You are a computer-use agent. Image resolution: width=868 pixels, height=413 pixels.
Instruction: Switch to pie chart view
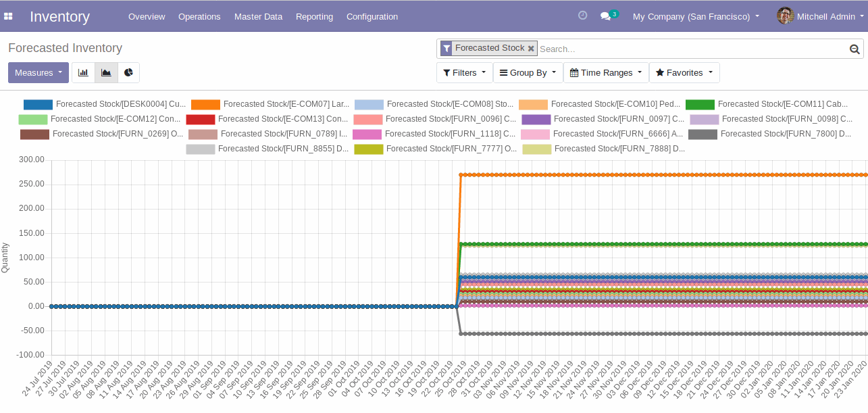[128, 73]
